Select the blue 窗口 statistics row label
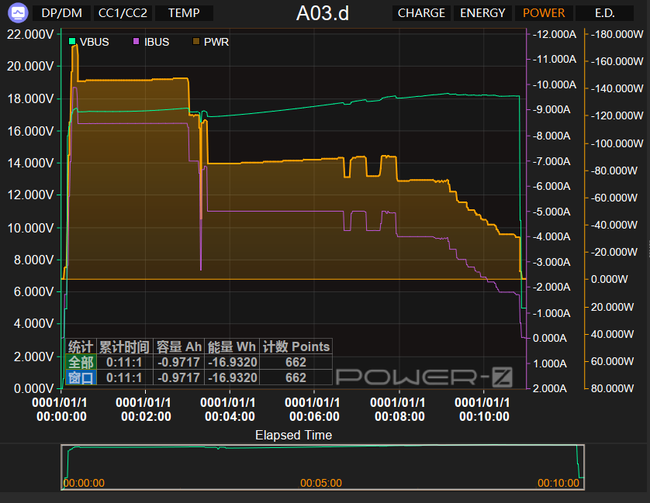This screenshot has width=650, height=503. tap(81, 378)
